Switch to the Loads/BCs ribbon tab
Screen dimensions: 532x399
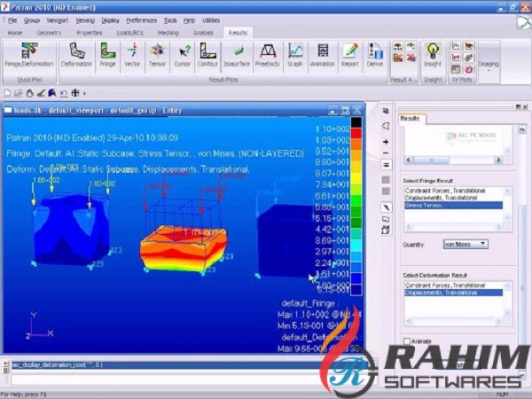pyautogui.click(x=130, y=33)
